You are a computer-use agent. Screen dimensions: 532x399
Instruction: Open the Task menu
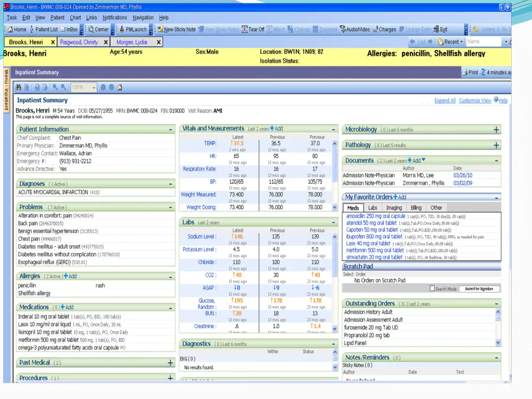tap(11, 18)
